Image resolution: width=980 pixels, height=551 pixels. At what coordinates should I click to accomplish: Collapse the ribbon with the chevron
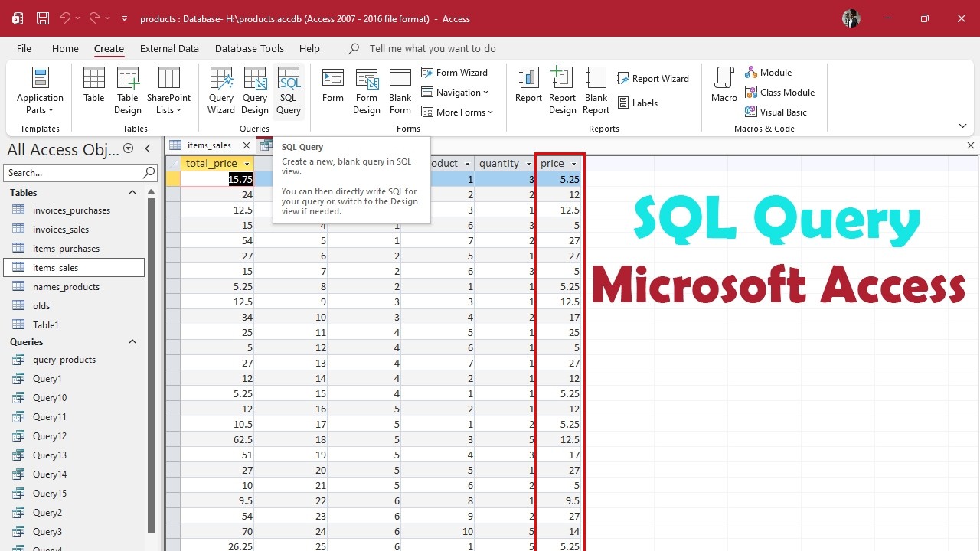[x=962, y=126]
